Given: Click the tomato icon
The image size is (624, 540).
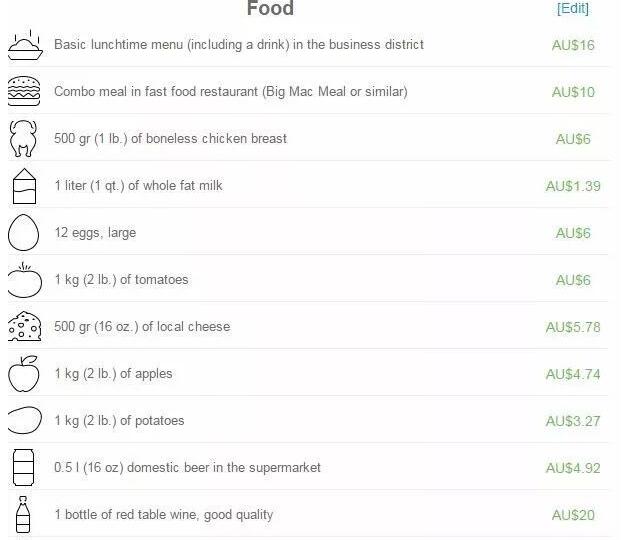Looking at the screenshot, I should coord(23,280).
